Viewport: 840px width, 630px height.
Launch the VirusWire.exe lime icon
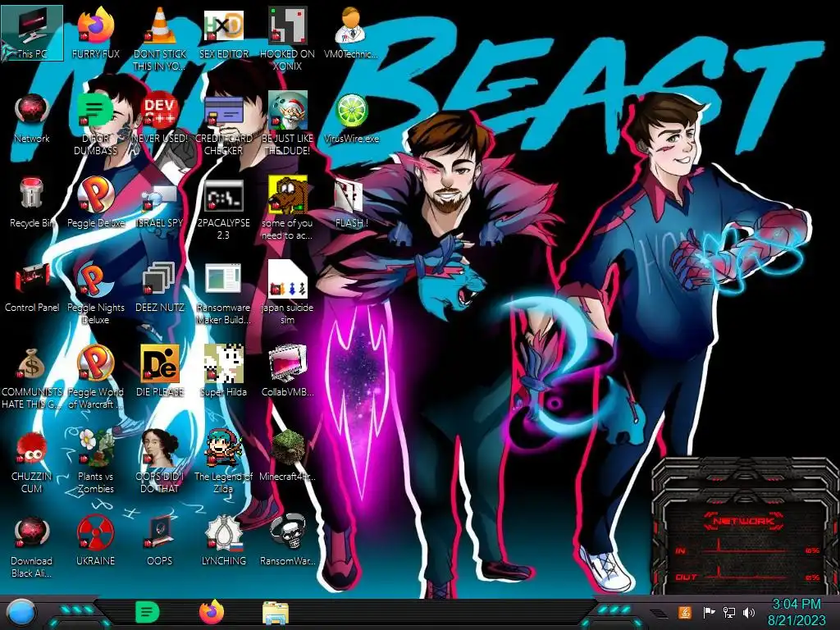point(351,118)
